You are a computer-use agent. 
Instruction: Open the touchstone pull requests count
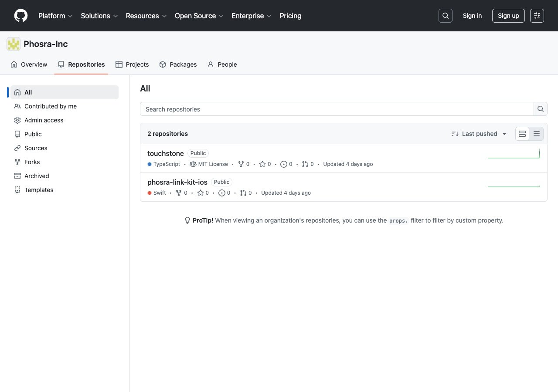click(x=308, y=164)
